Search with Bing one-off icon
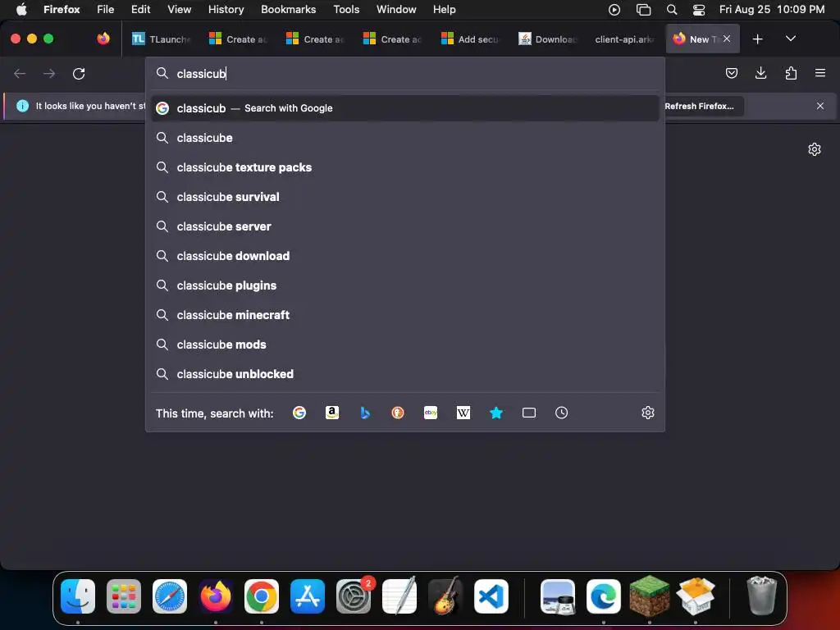This screenshot has width=840, height=630. [365, 413]
